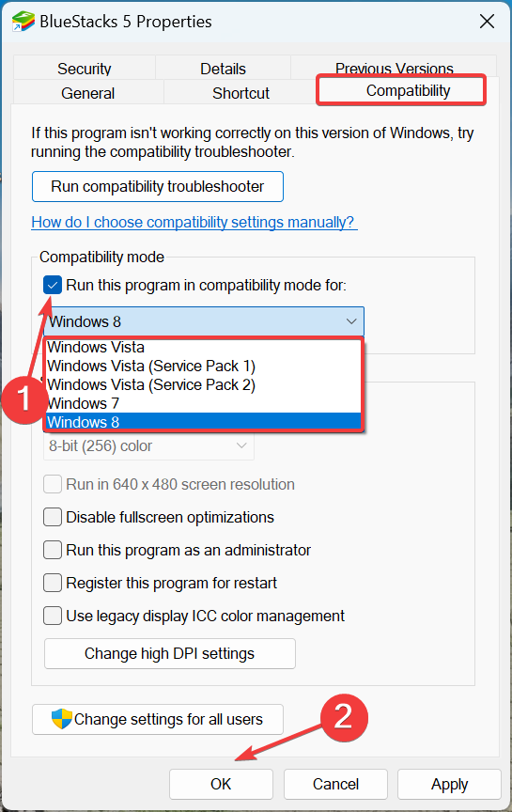Open the Shortcut tab

tap(240, 93)
